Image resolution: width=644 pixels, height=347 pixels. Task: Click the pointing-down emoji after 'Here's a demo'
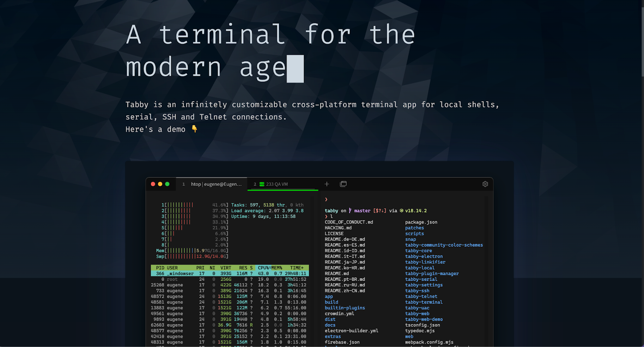click(194, 129)
